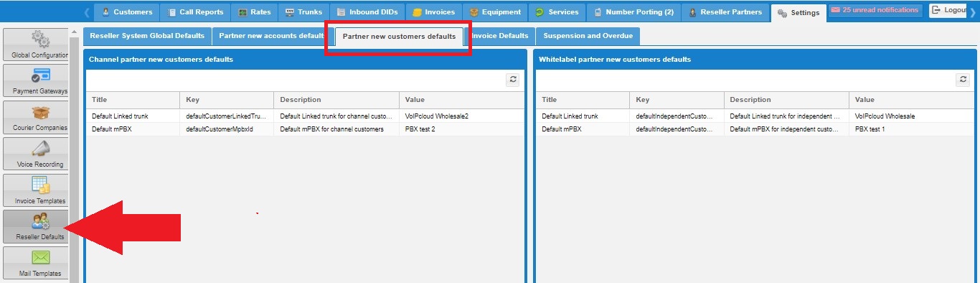Image resolution: width=980 pixels, height=283 pixels.
Task: Open Invoice Templates section
Action: click(36, 190)
